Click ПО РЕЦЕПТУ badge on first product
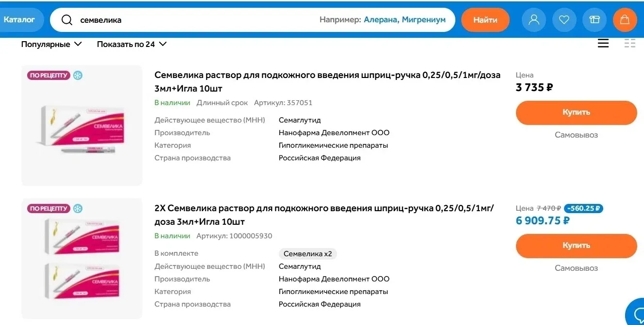The height and width of the screenshot is (325, 644). pyautogui.click(x=48, y=76)
